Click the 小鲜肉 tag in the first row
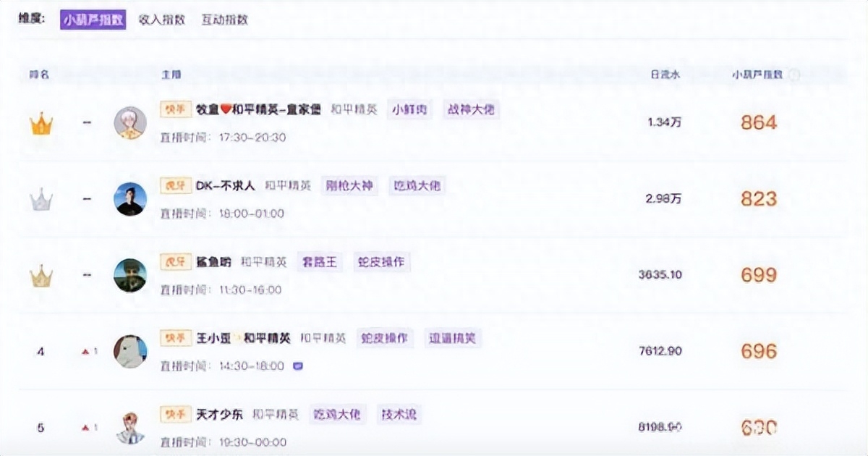The width and height of the screenshot is (868, 456). pyautogui.click(x=409, y=109)
